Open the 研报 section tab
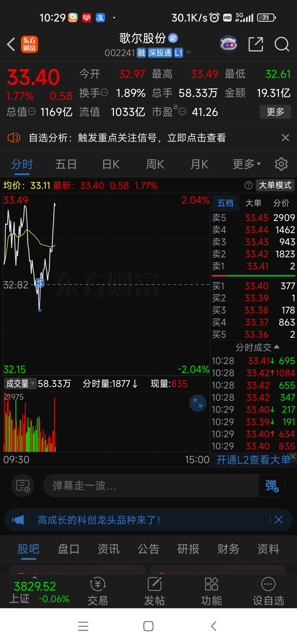 pos(188,549)
